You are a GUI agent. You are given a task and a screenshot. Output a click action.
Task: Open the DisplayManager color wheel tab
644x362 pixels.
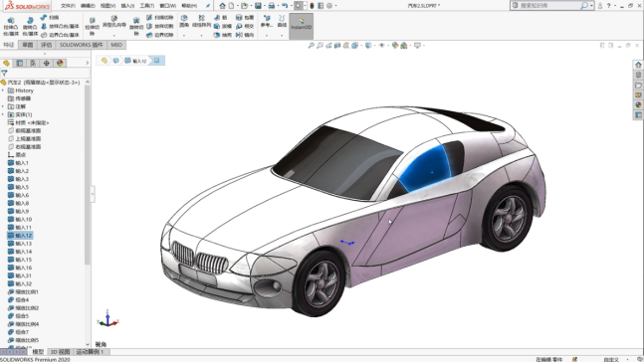point(60,63)
